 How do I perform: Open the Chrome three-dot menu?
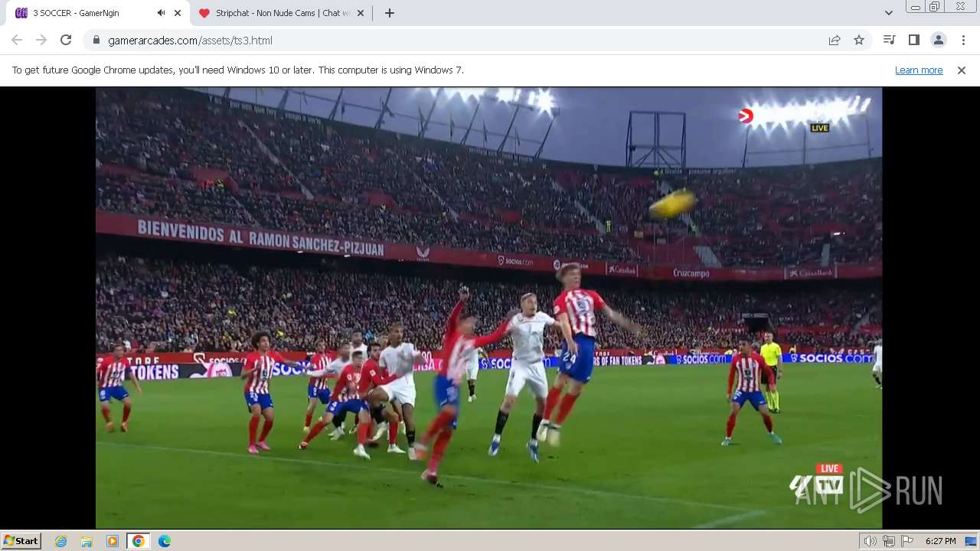pos(963,40)
